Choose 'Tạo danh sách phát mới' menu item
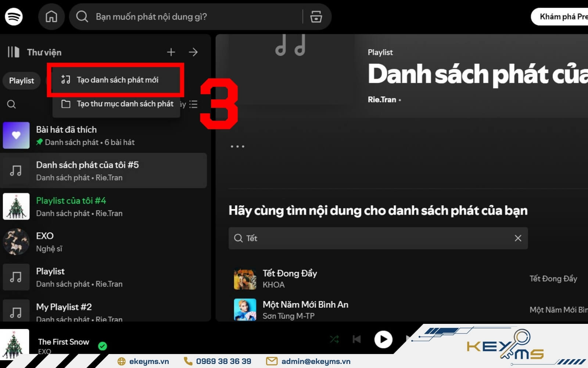Screen dimensions: 588x368 116,80
